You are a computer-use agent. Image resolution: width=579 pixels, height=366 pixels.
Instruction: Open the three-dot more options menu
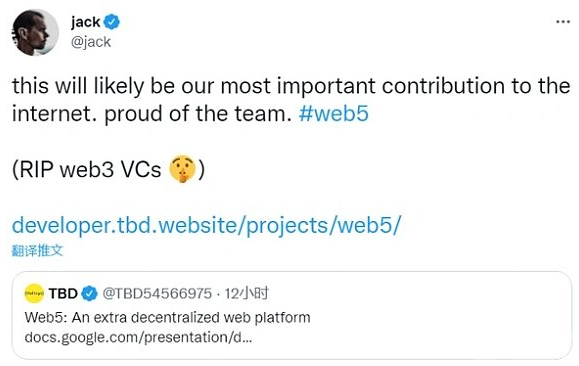(563, 22)
